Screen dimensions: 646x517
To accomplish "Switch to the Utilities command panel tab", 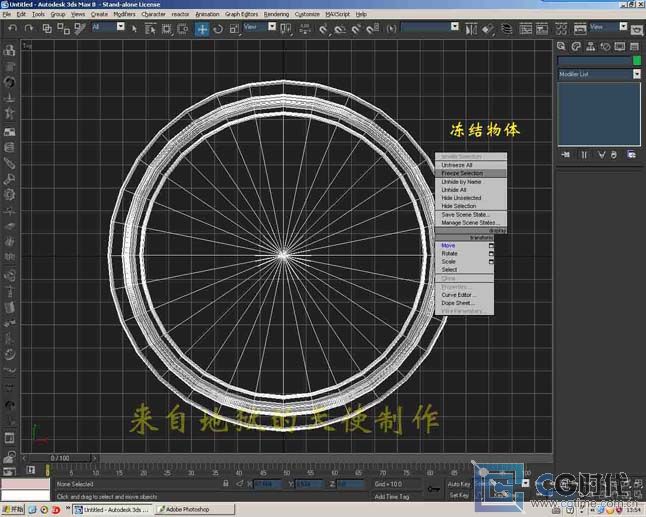I will [x=634, y=47].
